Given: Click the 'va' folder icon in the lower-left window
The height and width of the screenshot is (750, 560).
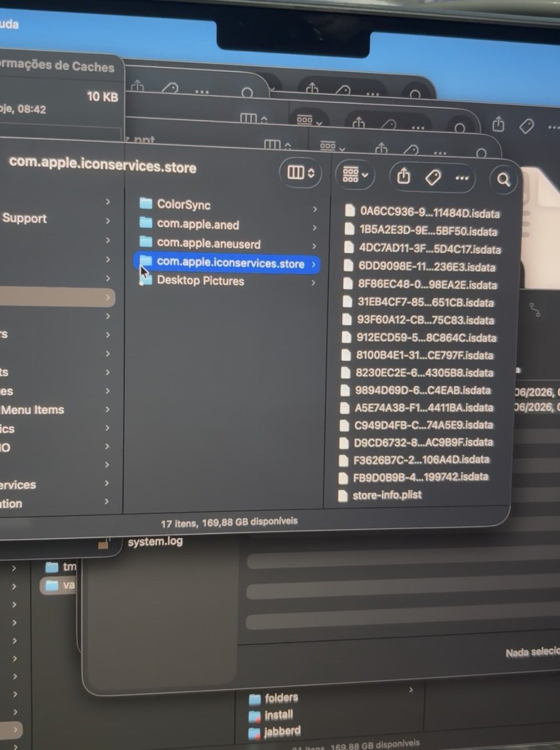Looking at the screenshot, I should pyautogui.click(x=52, y=586).
